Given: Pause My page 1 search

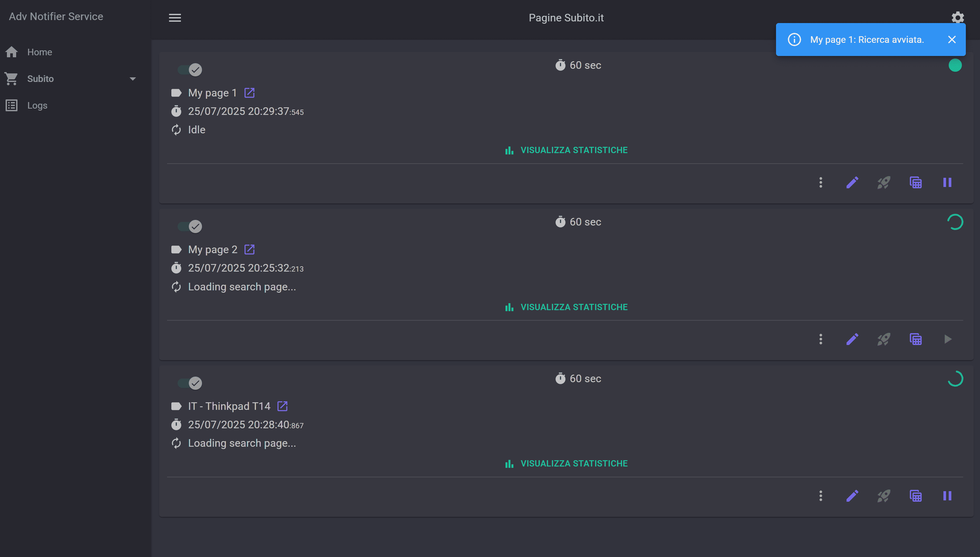Looking at the screenshot, I should 947,182.
